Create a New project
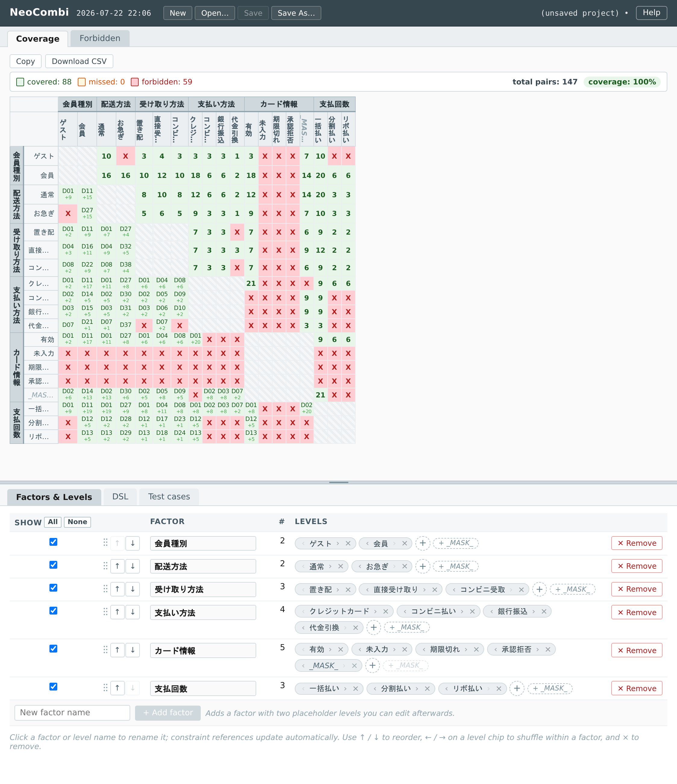The height and width of the screenshot is (784, 677). click(178, 13)
